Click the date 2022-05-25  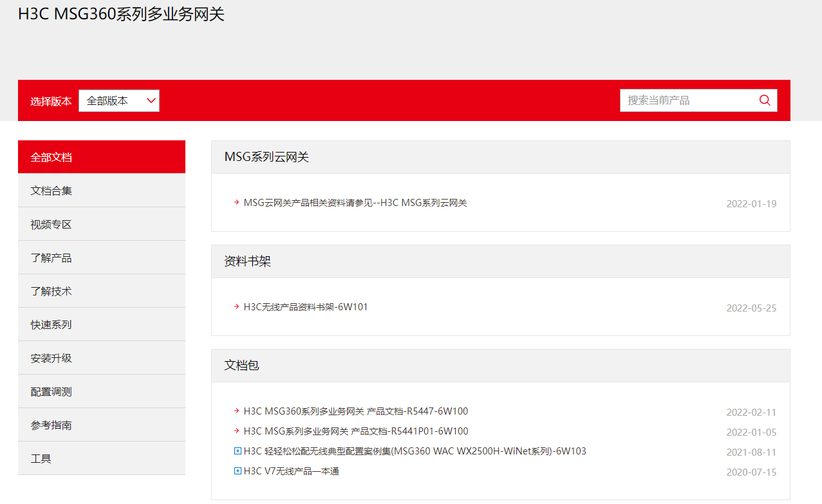coord(751,308)
